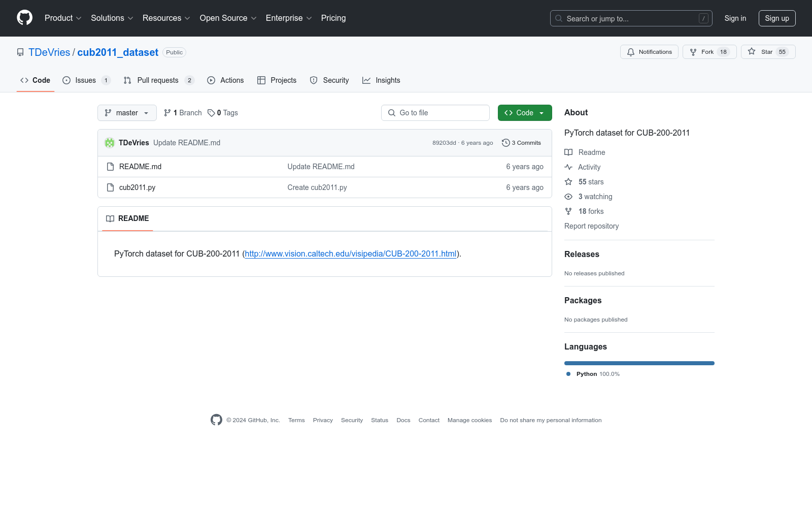Click the Notifications bell button
812x508 pixels.
point(649,52)
